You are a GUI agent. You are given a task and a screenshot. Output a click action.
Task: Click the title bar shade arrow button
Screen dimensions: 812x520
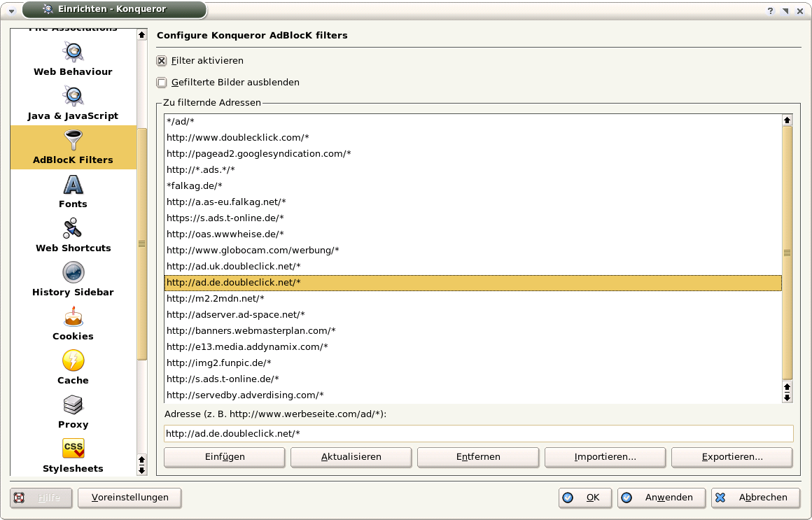click(x=785, y=11)
